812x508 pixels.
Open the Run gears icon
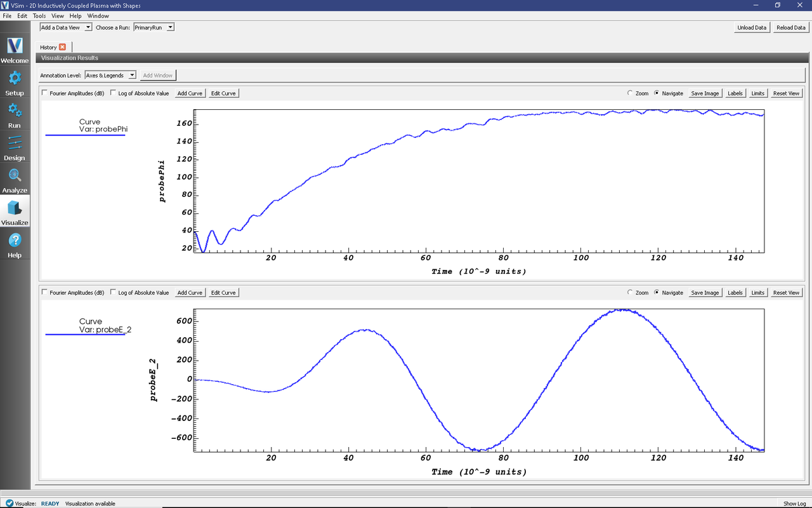click(15, 110)
